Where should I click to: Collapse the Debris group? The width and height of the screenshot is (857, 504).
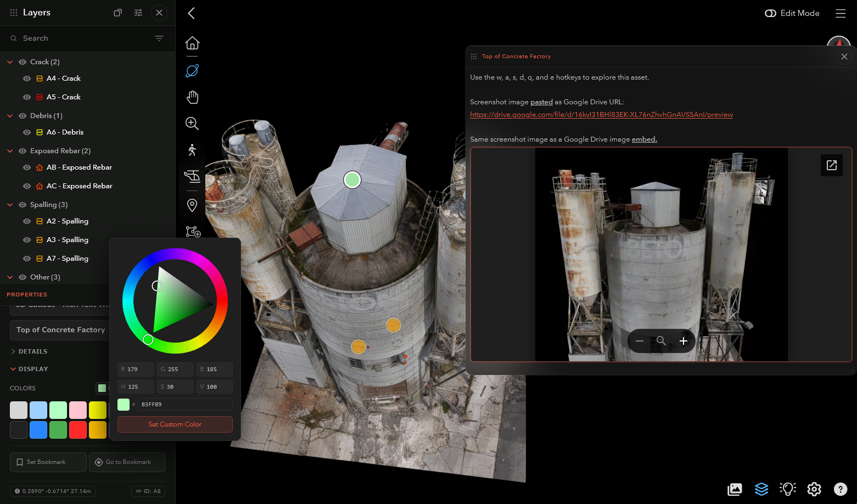[x=10, y=116]
